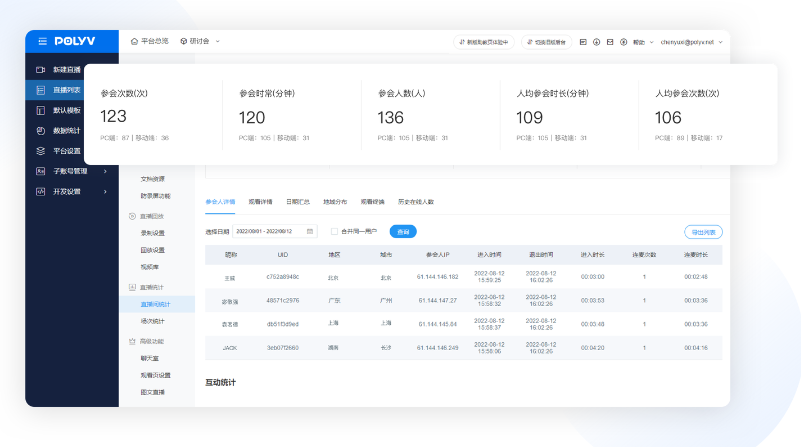This screenshot has height=447, width=801.
Task: Switch to the 日期汇总 tab
Action: tap(297, 202)
